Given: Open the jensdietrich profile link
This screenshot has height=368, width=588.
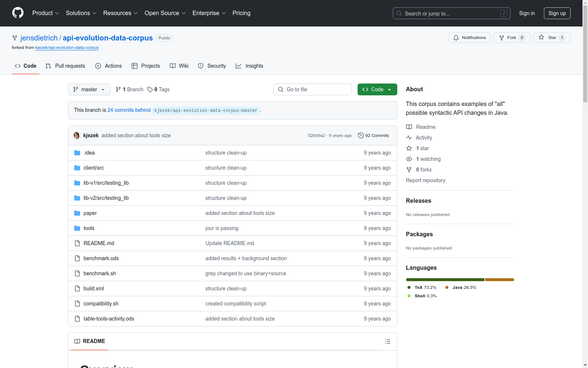Looking at the screenshot, I should [x=39, y=38].
